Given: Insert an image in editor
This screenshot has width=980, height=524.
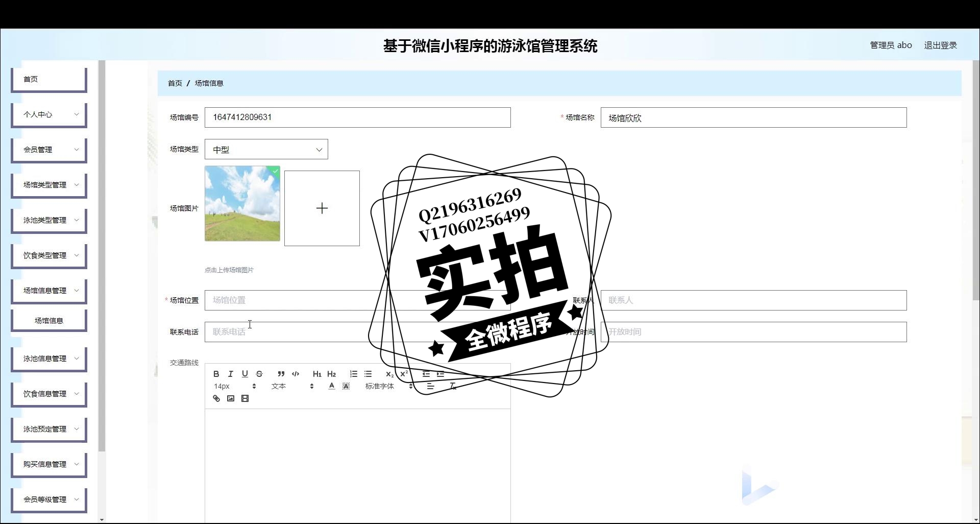Looking at the screenshot, I should tap(231, 398).
